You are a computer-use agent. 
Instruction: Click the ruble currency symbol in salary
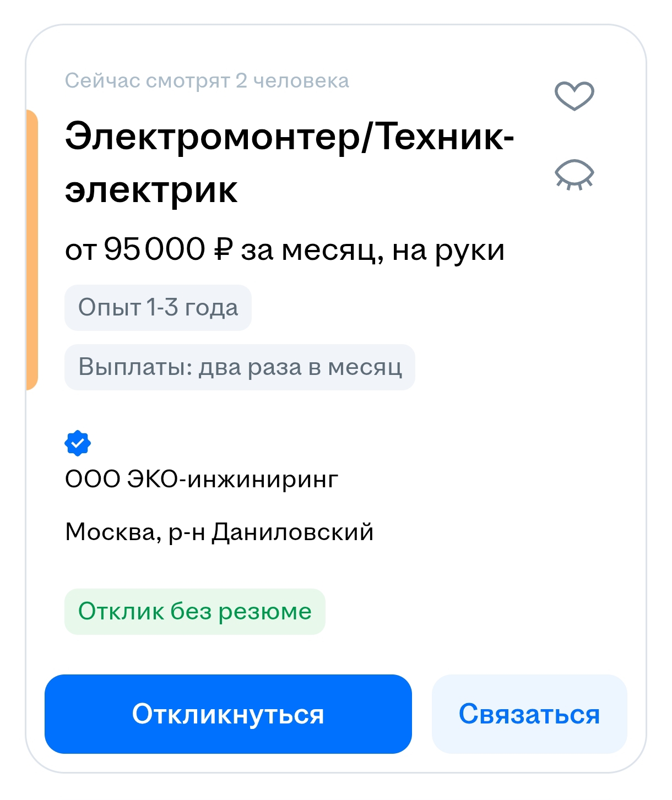[223, 250]
